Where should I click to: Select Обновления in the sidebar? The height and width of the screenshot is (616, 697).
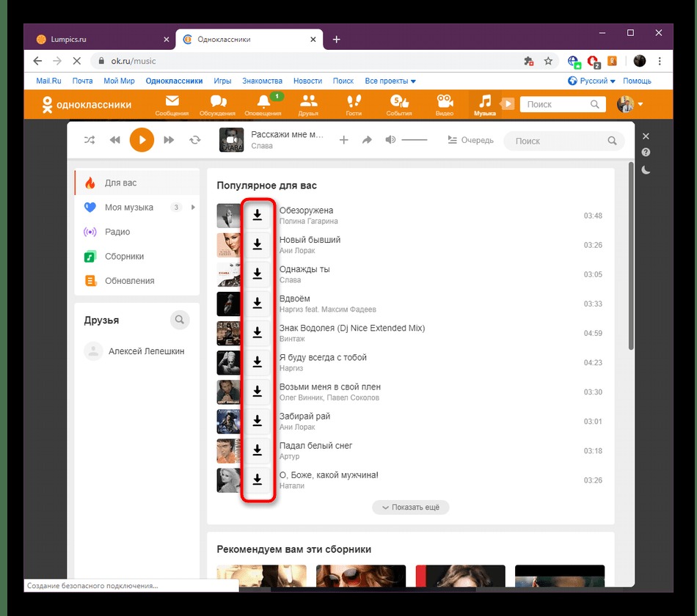point(137,281)
